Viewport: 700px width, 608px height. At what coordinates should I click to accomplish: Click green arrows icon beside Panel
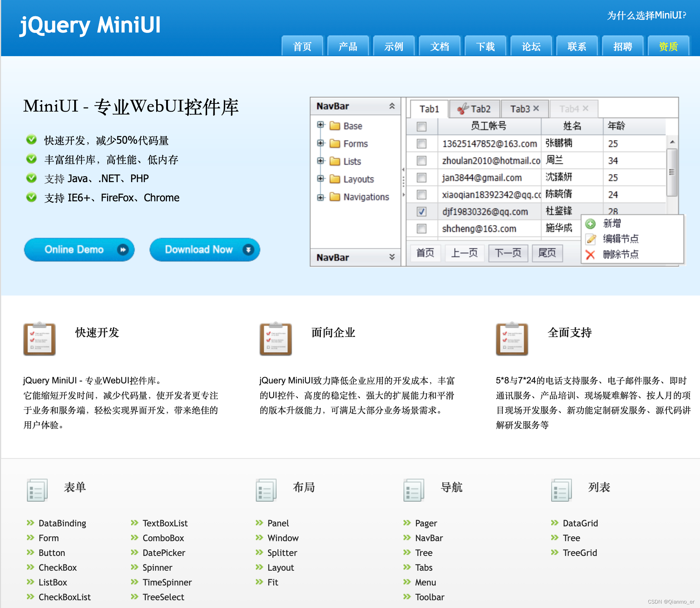point(259,523)
